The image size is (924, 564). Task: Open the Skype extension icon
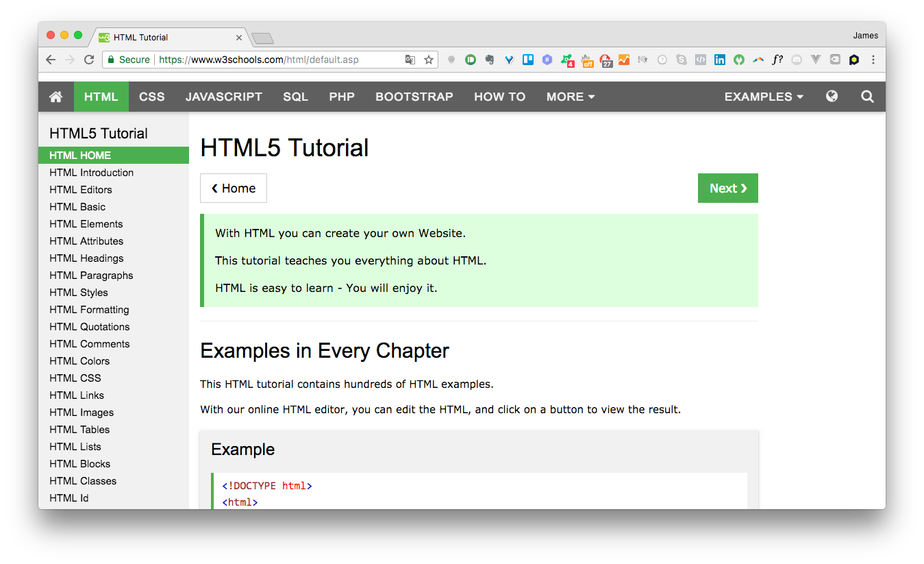click(681, 60)
